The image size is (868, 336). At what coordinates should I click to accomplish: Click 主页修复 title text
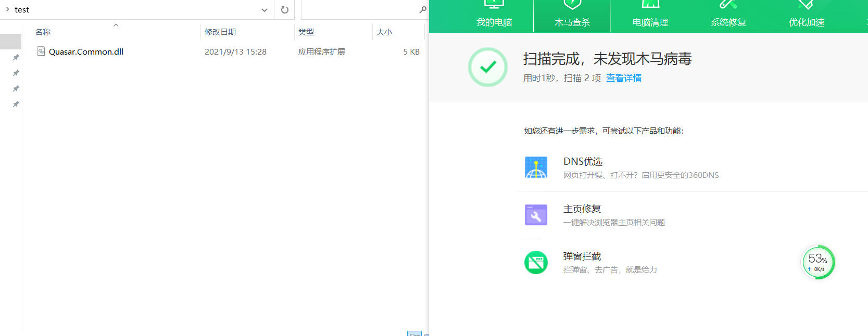pyautogui.click(x=582, y=209)
